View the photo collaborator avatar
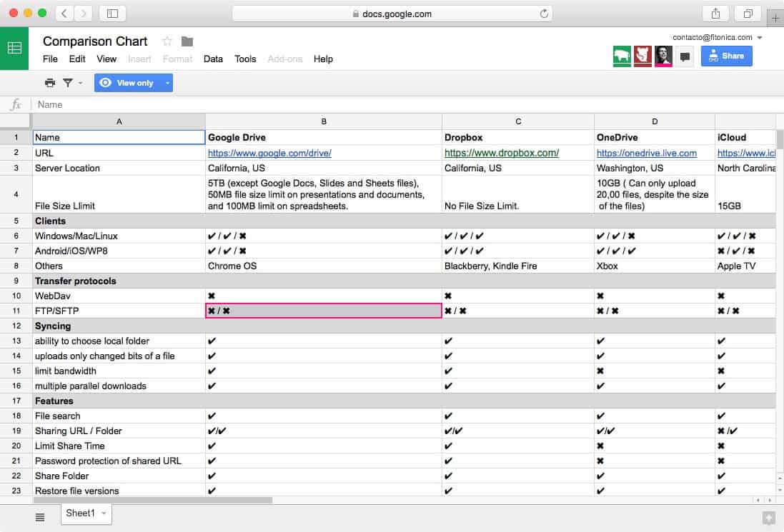 (x=663, y=56)
